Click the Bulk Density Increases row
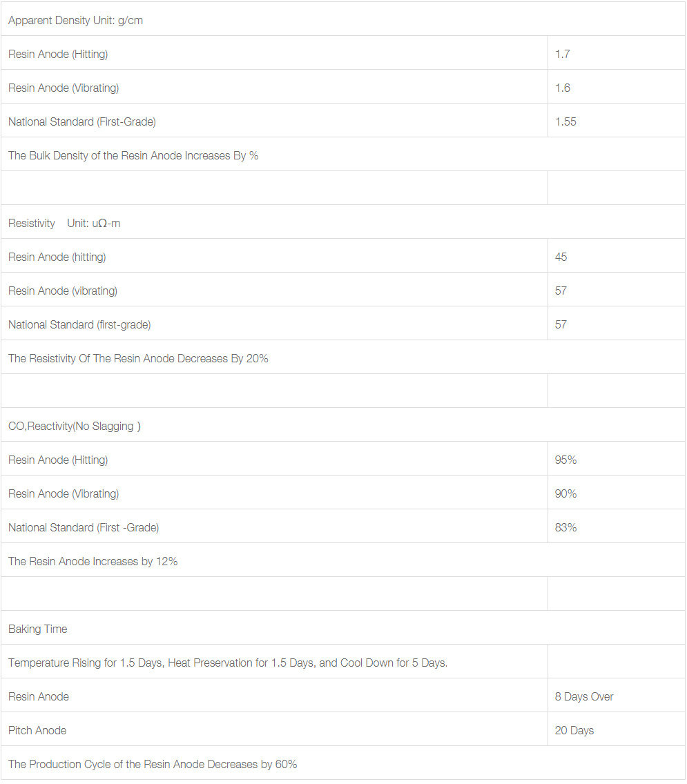 click(x=342, y=155)
